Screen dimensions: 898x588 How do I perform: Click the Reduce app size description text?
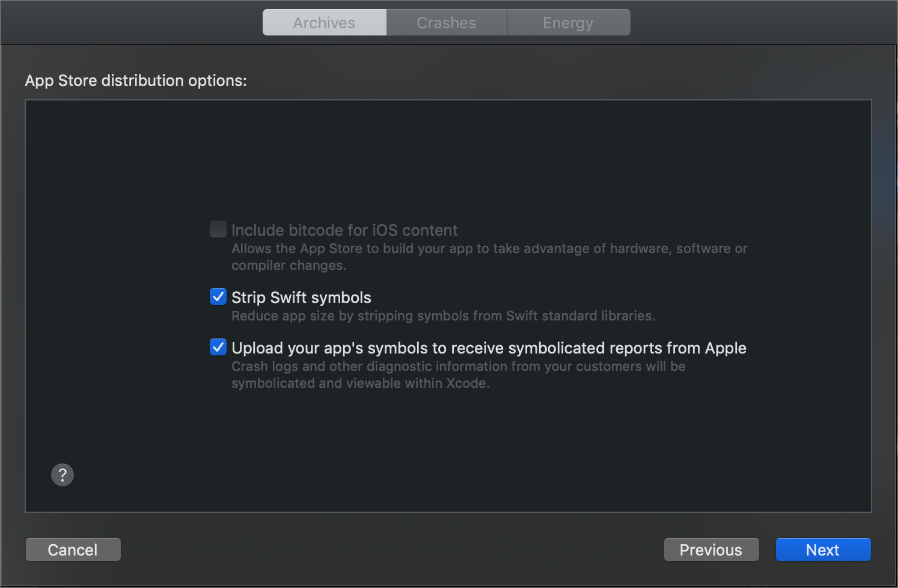coord(443,316)
